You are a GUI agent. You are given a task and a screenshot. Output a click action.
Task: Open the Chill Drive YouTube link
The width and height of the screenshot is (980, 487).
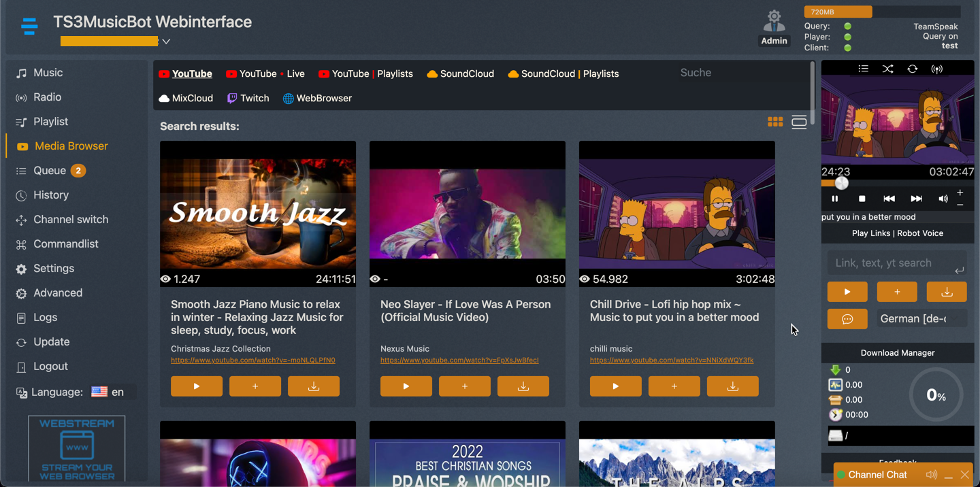(672, 360)
